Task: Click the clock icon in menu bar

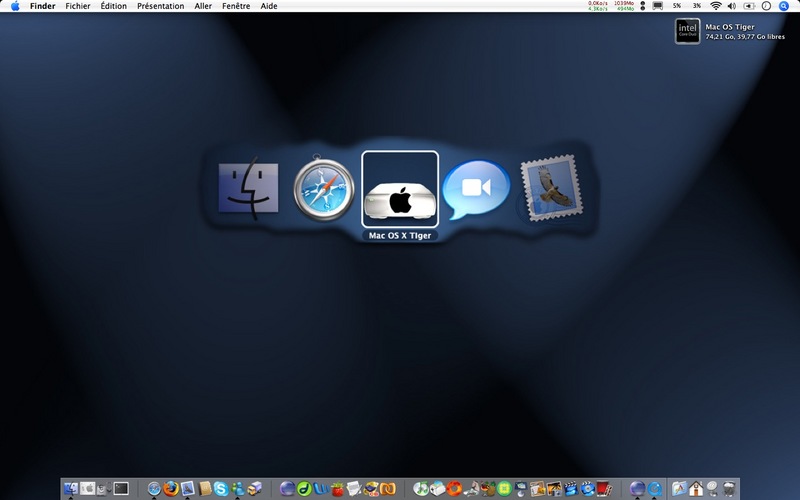Action: pyautogui.click(x=766, y=6)
